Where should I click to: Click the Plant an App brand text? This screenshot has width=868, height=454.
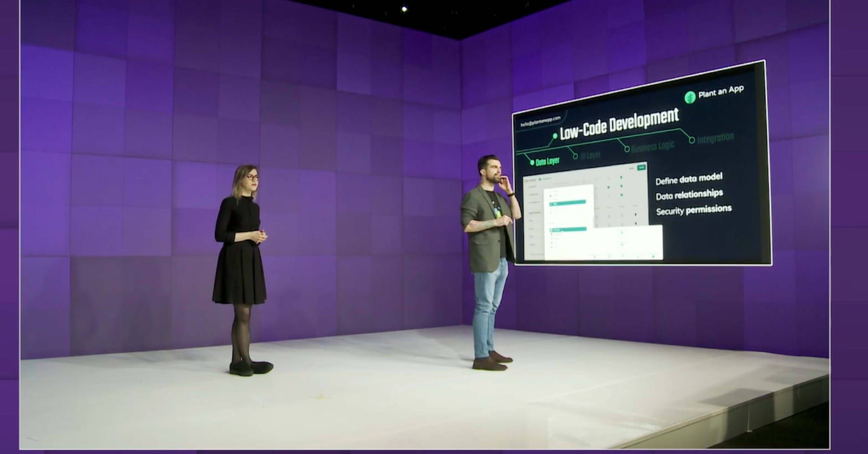tap(721, 92)
